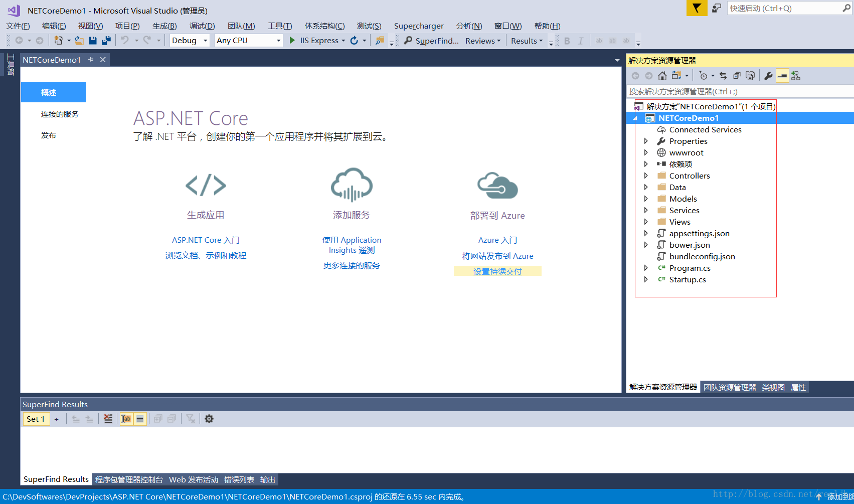Open the 工具(T) menu
The image size is (854, 504).
point(280,26)
